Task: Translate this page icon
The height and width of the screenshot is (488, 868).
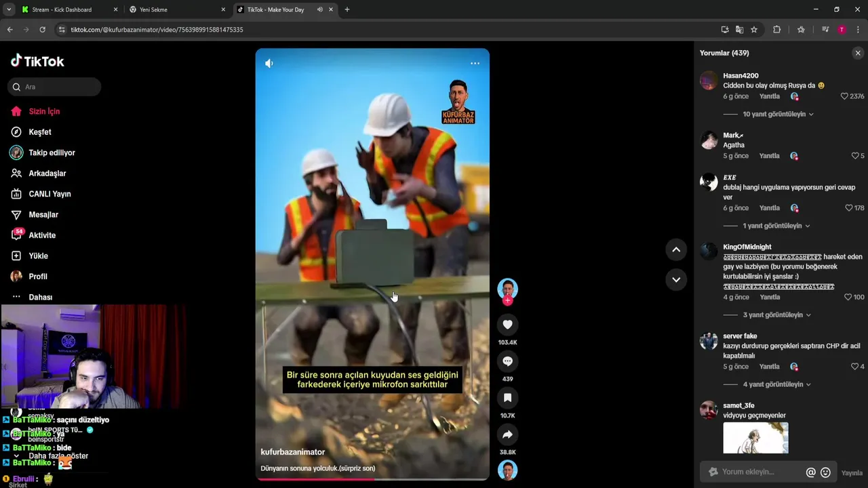Action: (739, 30)
